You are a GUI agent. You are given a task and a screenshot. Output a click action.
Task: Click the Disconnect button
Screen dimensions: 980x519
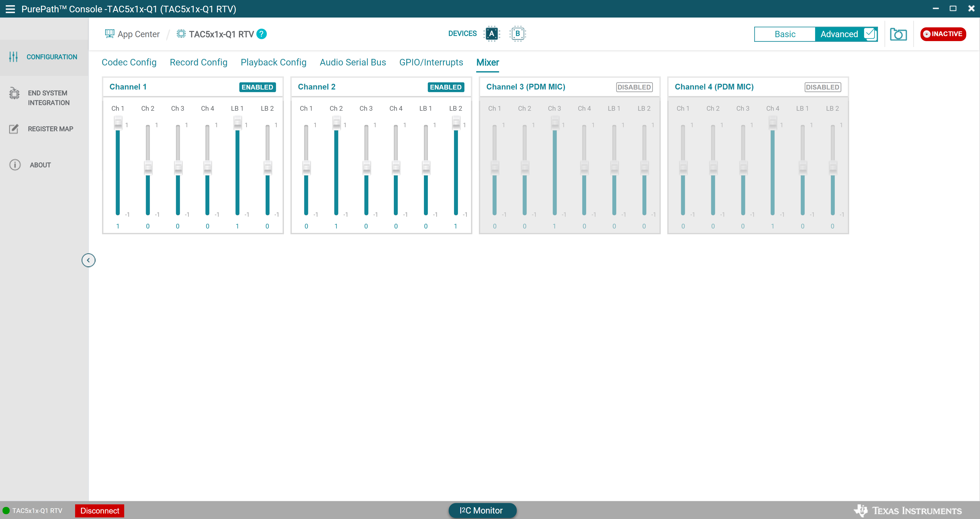click(x=100, y=511)
